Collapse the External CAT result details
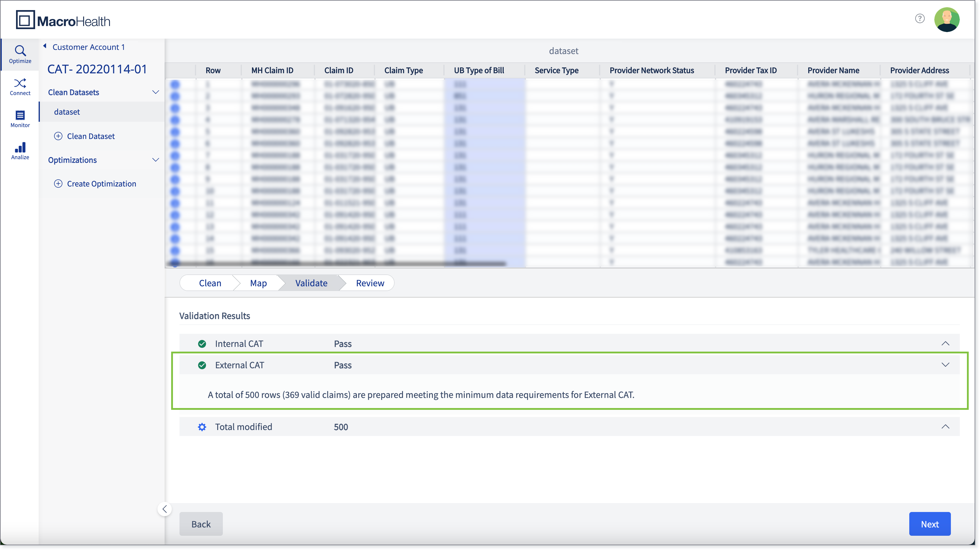The height and width of the screenshot is (550, 980). (945, 365)
